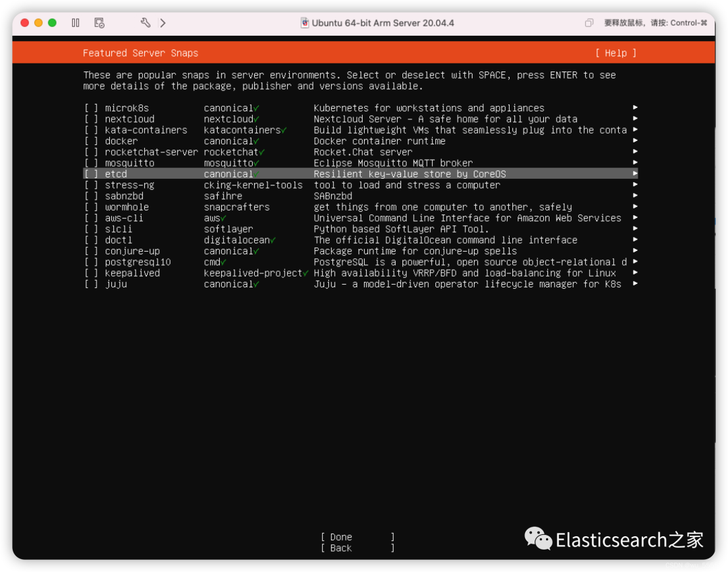The image size is (728, 572).
Task: Select the mosquitto checkbox
Action: [91, 163]
